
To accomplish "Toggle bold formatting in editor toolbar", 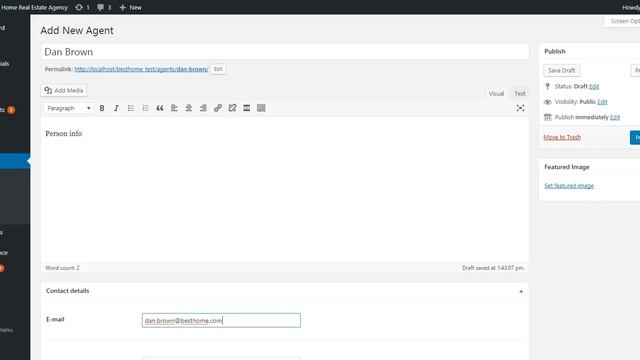I will (x=102, y=108).
